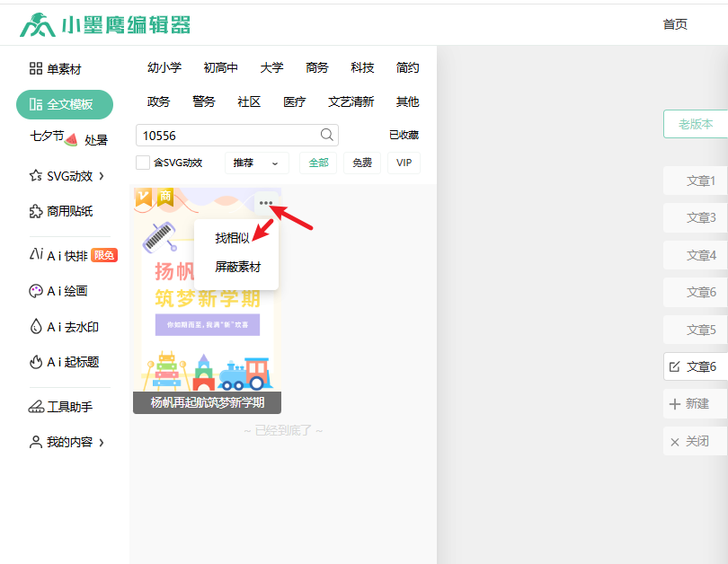This screenshot has width=728, height=564.
Task: Choose 找相似 from the context menu
Action: pyautogui.click(x=232, y=238)
